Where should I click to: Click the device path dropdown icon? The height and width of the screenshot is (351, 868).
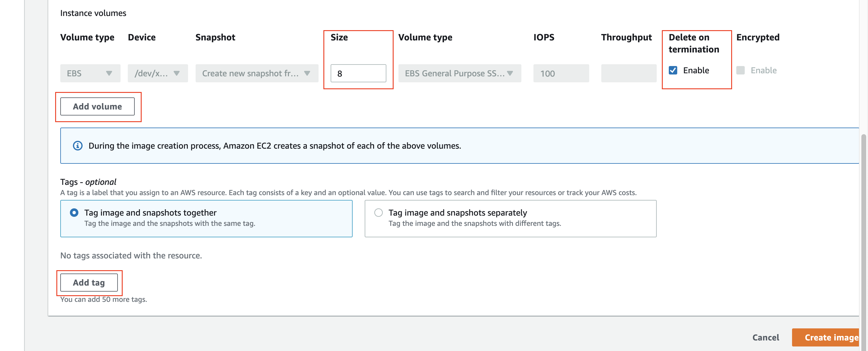pyautogui.click(x=177, y=73)
